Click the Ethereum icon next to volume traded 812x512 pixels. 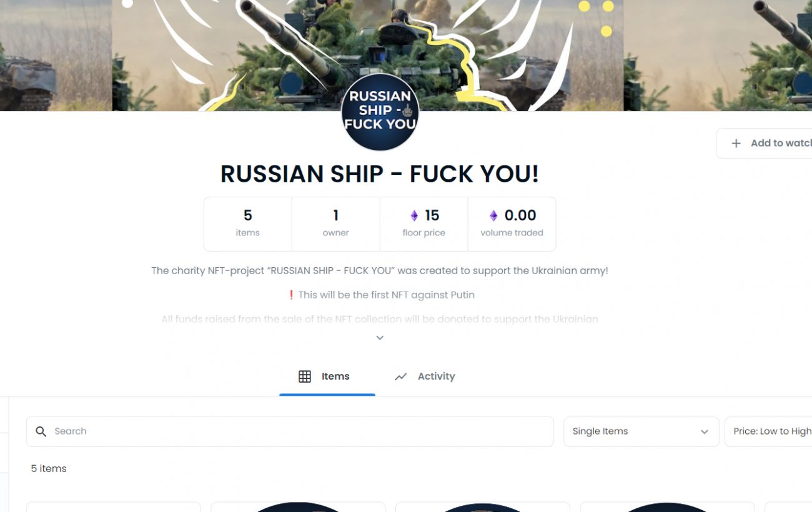[493, 216]
